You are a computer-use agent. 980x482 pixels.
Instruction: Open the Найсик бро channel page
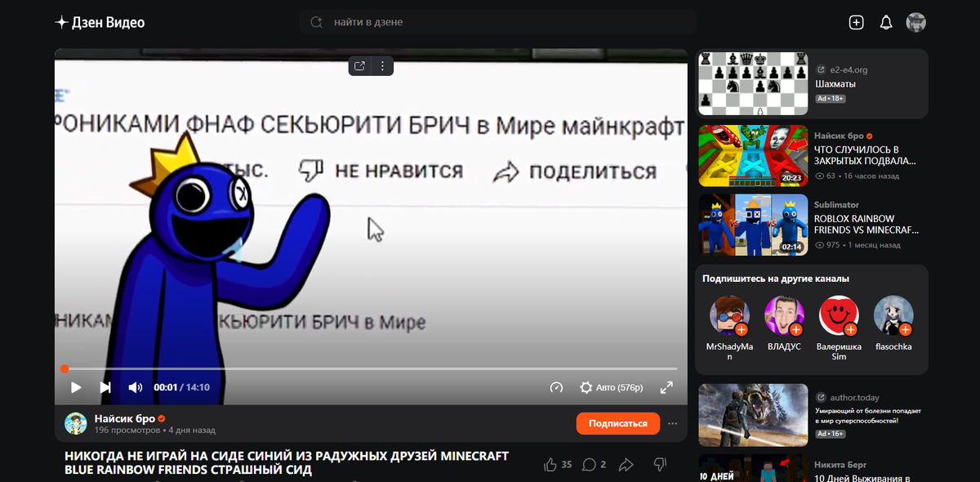pos(124,418)
